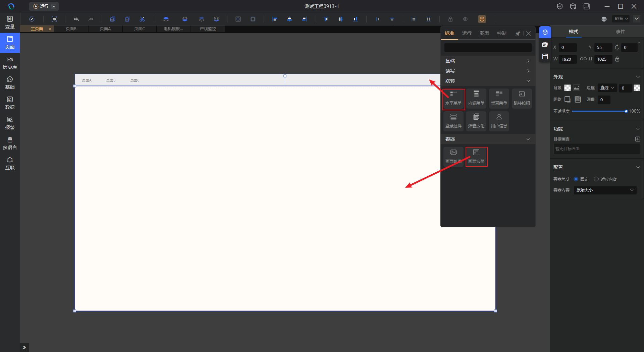The width and height of the screenshot is (644, 352).
Task: Collapse the 跳转 component category
Action: 488,81
